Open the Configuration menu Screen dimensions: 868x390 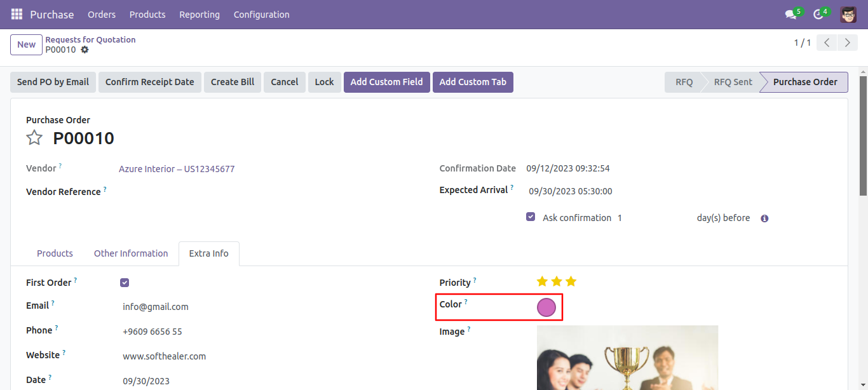(x=262, y=14)
